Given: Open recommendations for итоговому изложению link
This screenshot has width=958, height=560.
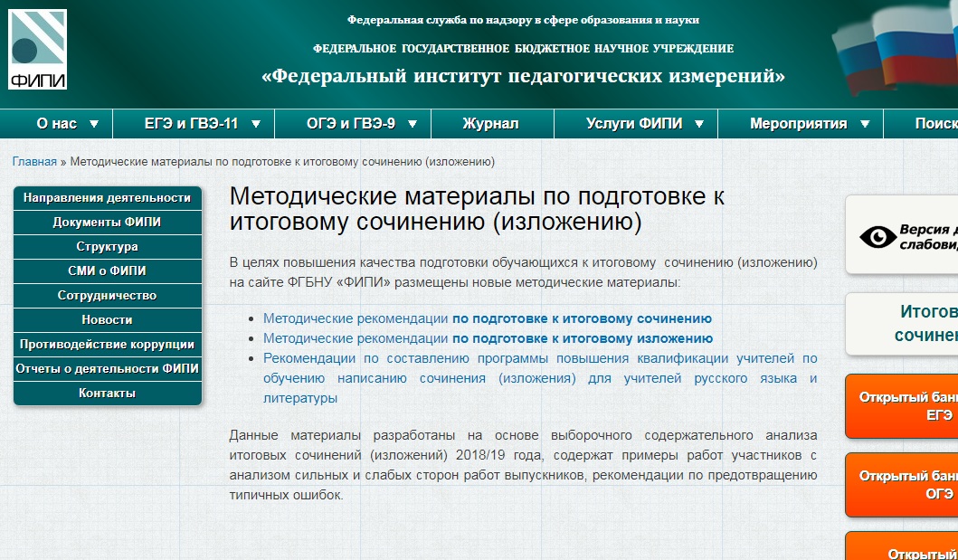Looking at the screenshot, I should [488, 338].
